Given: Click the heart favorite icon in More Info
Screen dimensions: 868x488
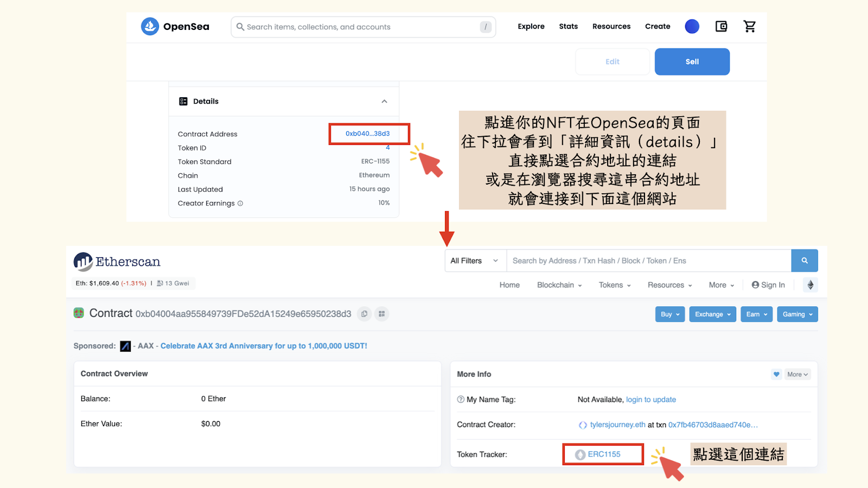Looking at the screenshot, I should [776, 375].
